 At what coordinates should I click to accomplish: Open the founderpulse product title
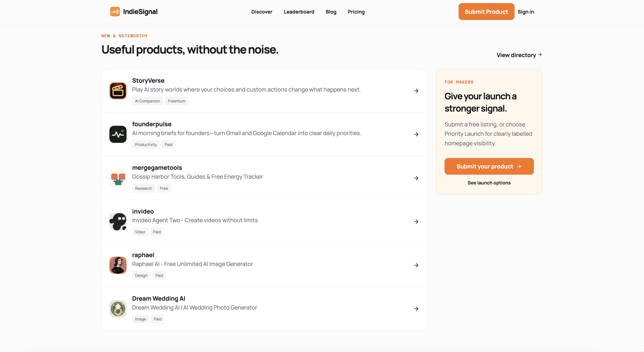[x=151, y=124]
